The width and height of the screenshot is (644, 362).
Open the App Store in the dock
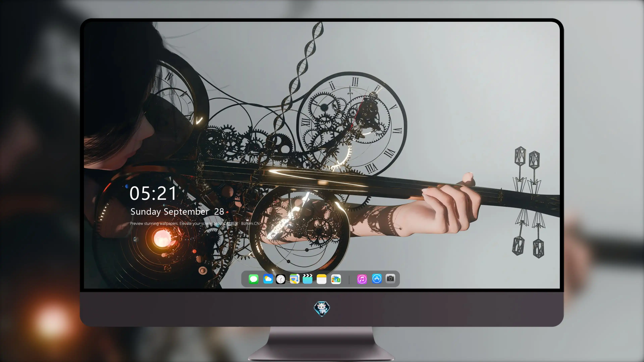point(377,279)
